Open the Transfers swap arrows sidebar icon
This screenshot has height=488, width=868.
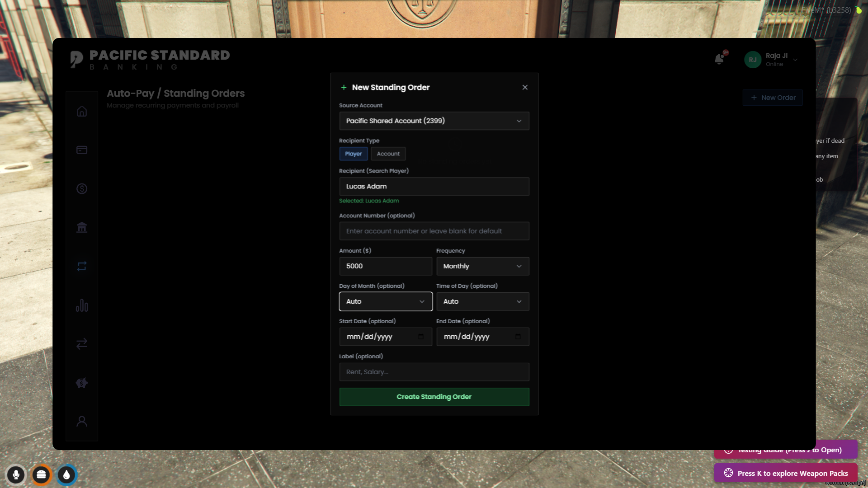click(82, 344)
